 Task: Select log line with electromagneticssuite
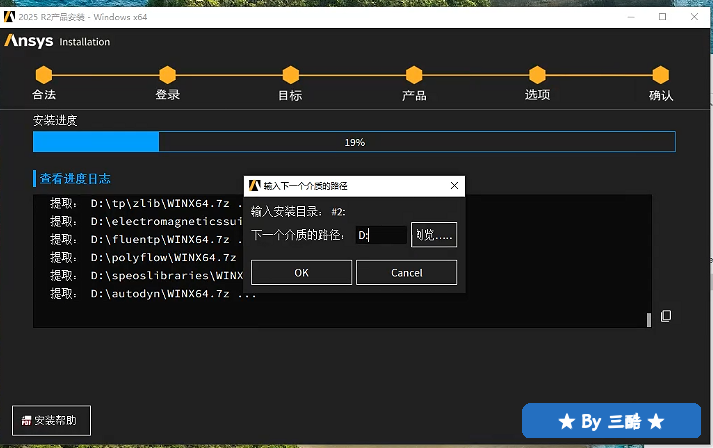(x=146, y=221)
